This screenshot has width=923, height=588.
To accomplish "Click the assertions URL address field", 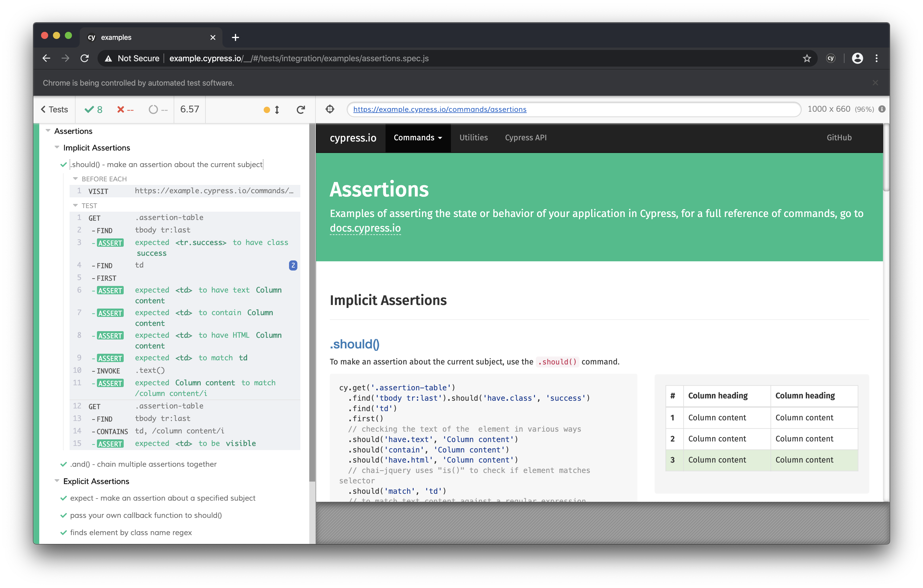I will (x=440, y=109).
